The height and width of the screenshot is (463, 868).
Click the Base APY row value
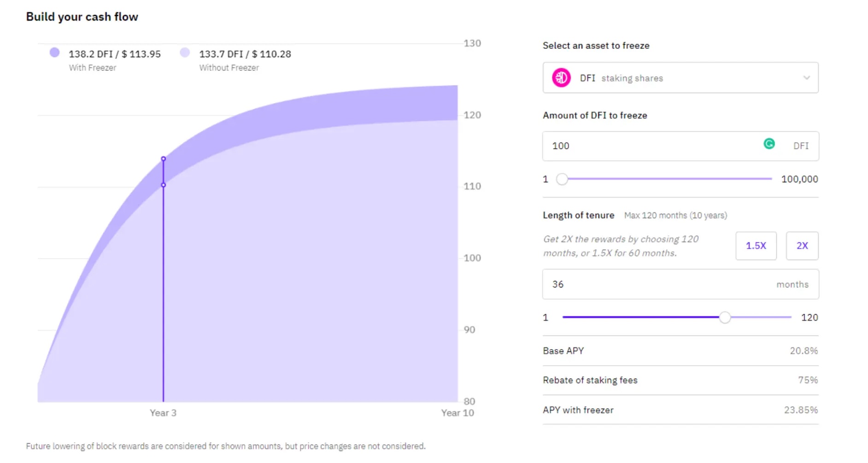click(803, 351)
